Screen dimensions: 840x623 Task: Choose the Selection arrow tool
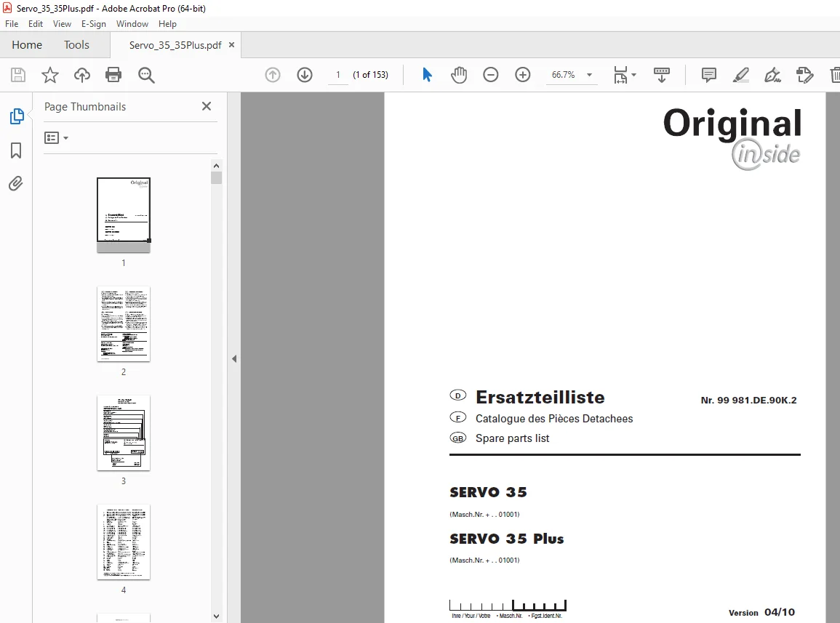tap(427, 74)
